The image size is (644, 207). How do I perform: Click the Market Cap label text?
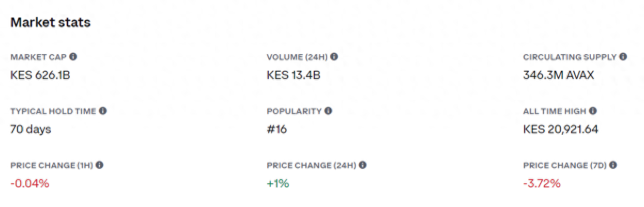38,57
